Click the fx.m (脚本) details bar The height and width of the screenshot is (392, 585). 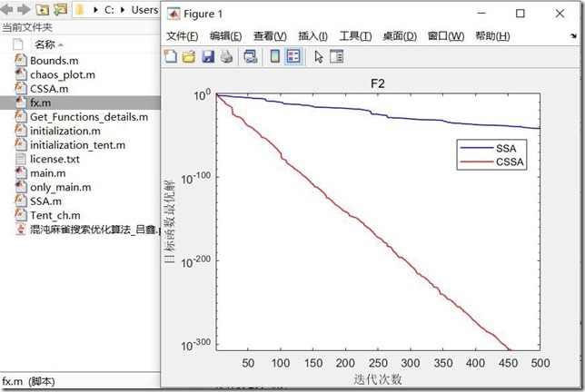coord(80,381)
